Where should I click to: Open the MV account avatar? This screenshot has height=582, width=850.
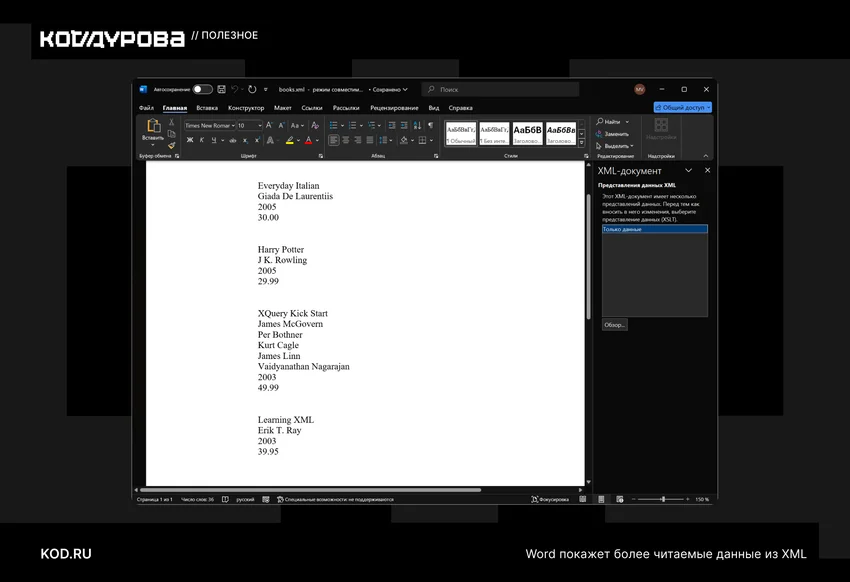coord(640,89)
